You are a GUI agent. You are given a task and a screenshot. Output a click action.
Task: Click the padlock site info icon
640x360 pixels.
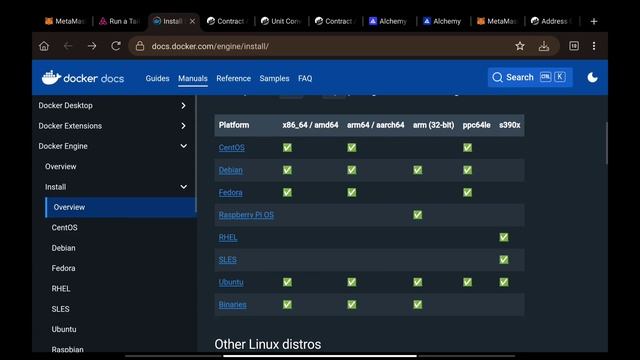(140, 46)
